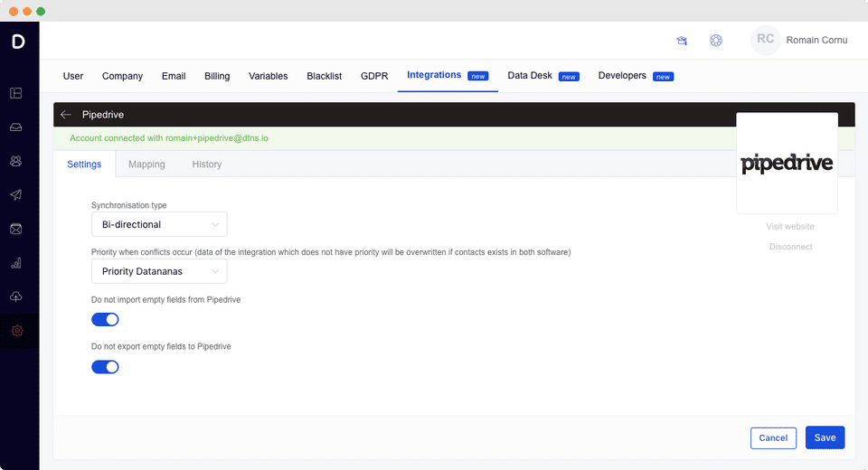The height and width of the screenshot is (470, 868).
Task: Switch to the Mapping sub-tab
Action: [x=146, y=164]
